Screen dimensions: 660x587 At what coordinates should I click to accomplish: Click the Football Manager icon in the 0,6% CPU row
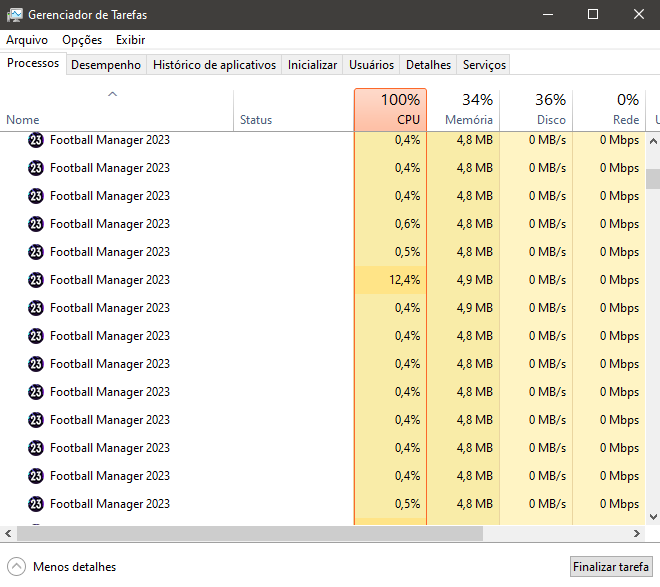click(36, 224)
